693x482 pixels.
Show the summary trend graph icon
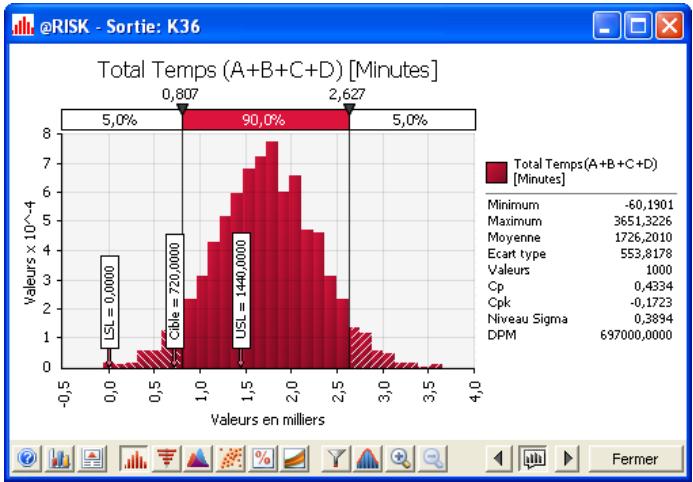pos(294,458)
